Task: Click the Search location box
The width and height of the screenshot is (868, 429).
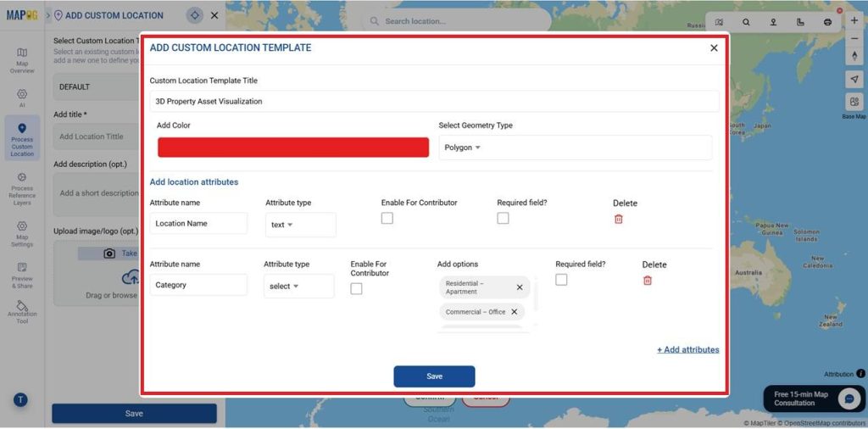Action: 457,21
